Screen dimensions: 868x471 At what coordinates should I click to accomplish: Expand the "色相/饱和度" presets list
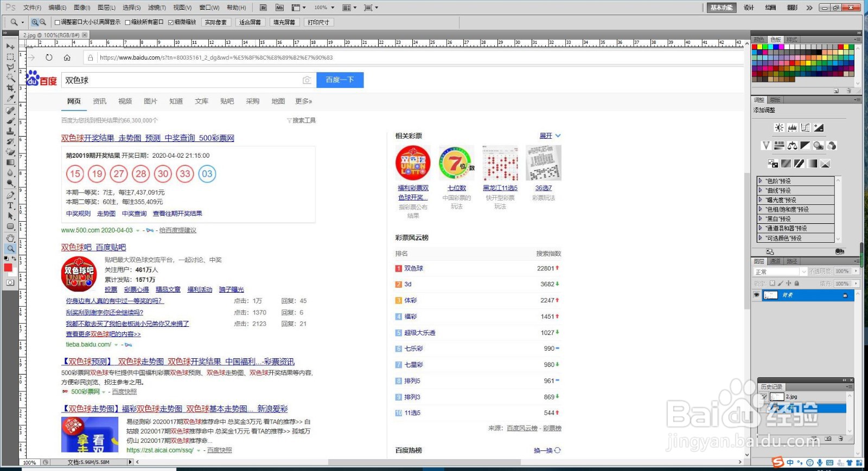point(761,209)
